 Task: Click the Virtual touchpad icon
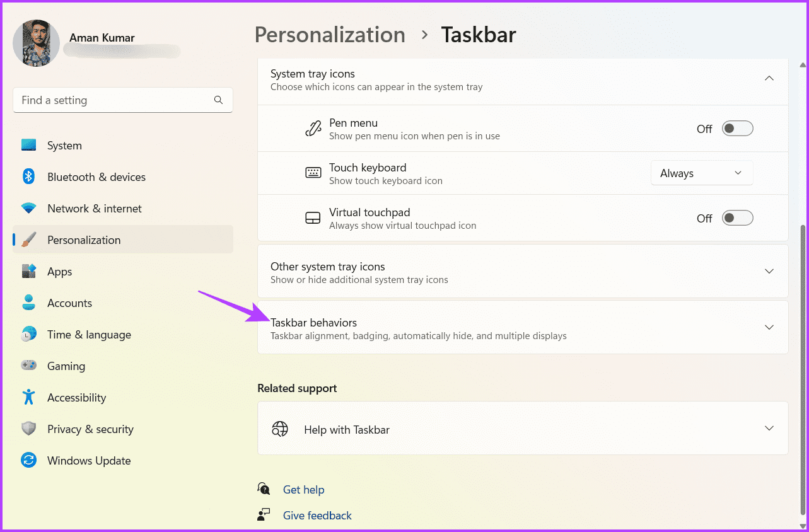tap(313, 218)
